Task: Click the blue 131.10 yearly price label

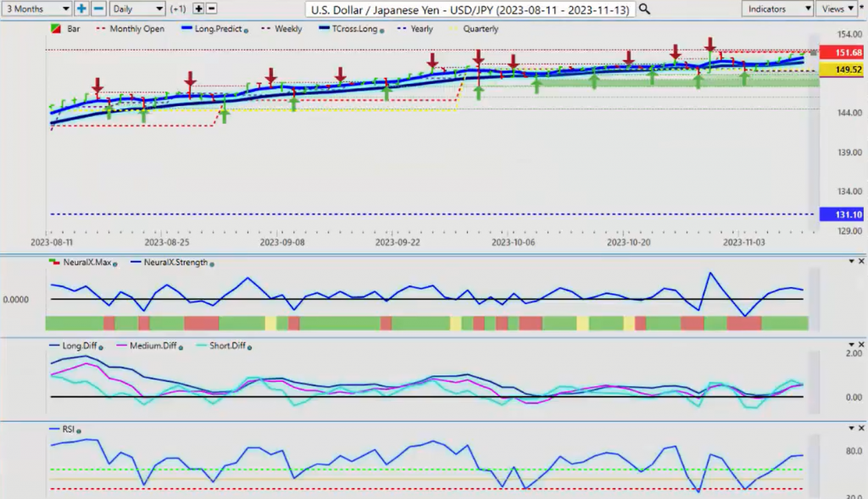Action: (x=842, y=214)
